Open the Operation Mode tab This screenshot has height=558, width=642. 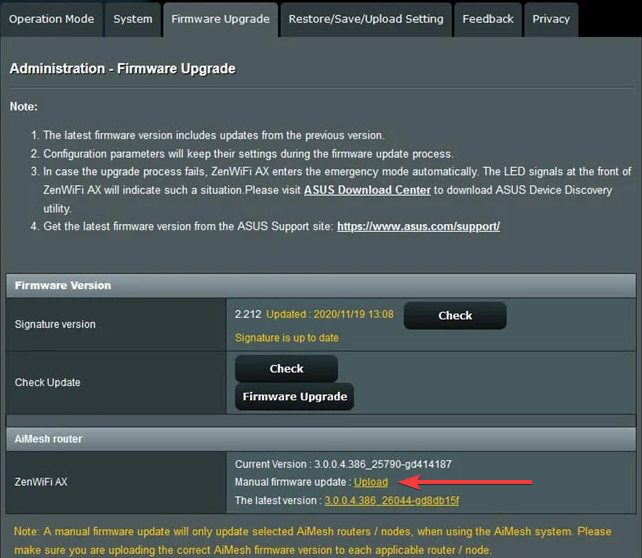pyautogui.click(x=51, y=19)
